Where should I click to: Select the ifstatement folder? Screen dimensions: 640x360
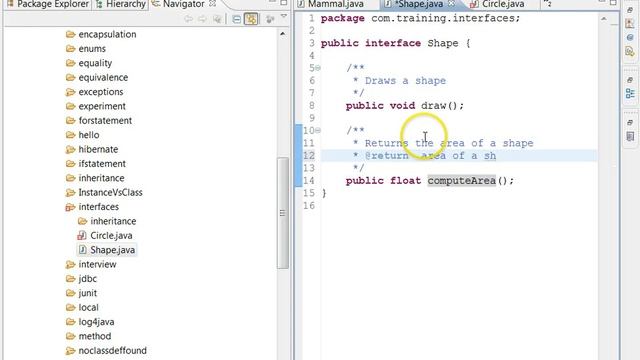102,164
